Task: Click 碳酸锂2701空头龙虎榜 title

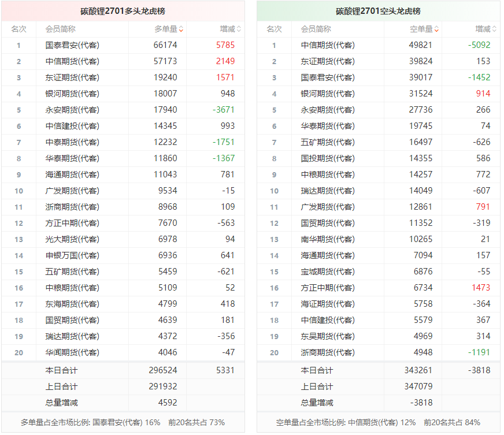Action: point(379,11)
